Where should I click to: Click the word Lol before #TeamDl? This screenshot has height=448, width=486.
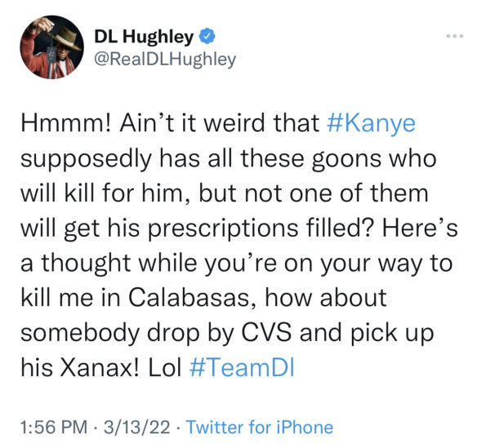(164, 368)
